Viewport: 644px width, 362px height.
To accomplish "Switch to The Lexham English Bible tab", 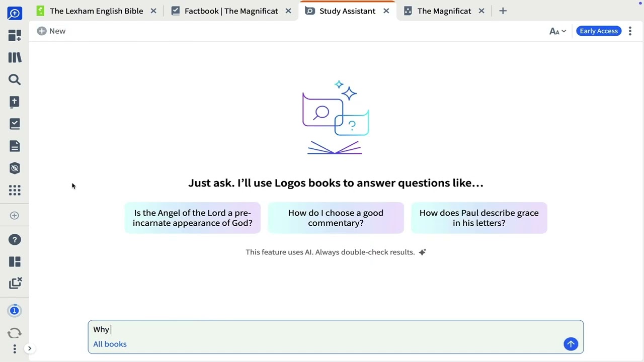I will [96, 11].
